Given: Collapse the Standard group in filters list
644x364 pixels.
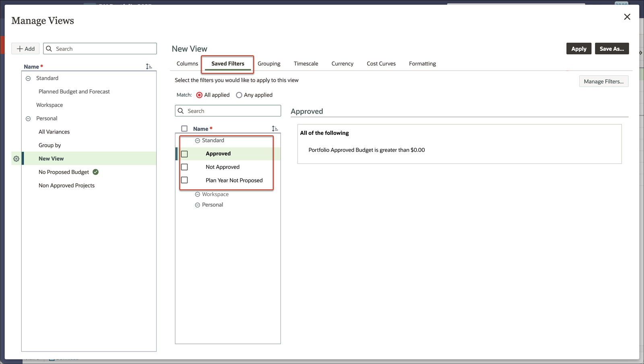Looking at the screenshot, I should [x=198, y=141].
